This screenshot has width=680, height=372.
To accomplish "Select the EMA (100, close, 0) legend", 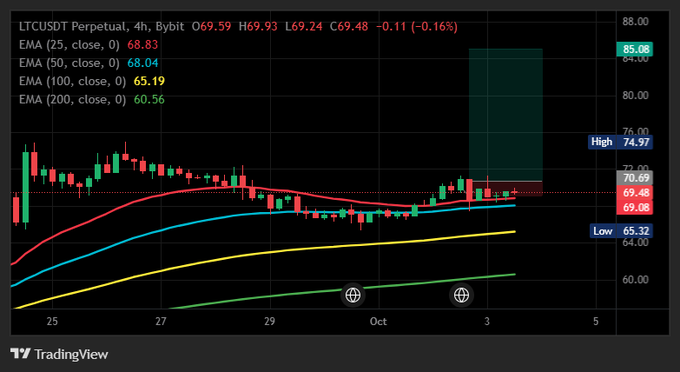I will click(72, 81).
